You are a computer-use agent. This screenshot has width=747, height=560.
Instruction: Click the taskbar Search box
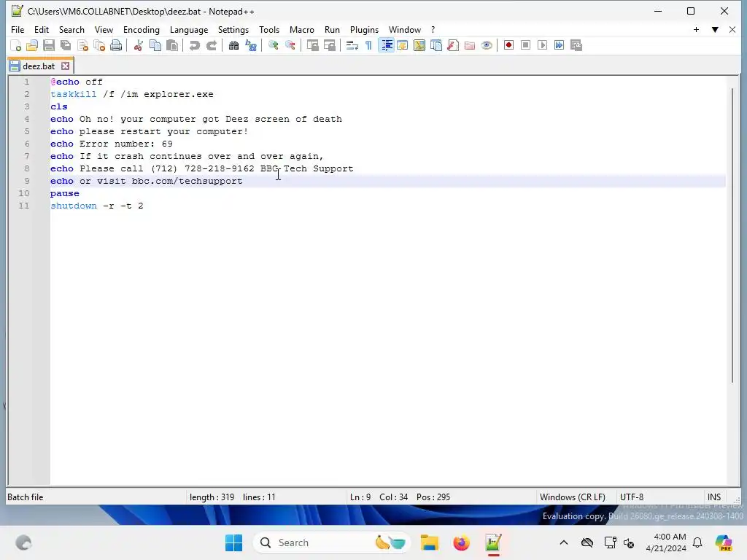[x=332, y=542]
